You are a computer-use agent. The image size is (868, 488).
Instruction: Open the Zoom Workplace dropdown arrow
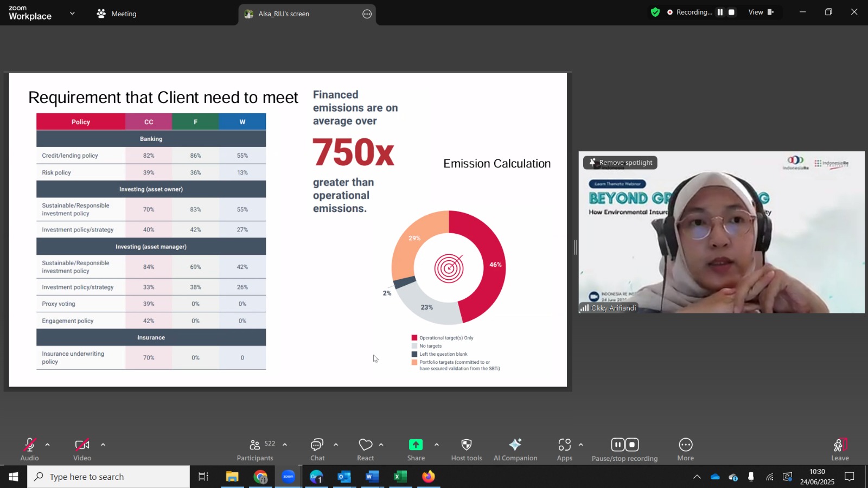coord(72,13)
